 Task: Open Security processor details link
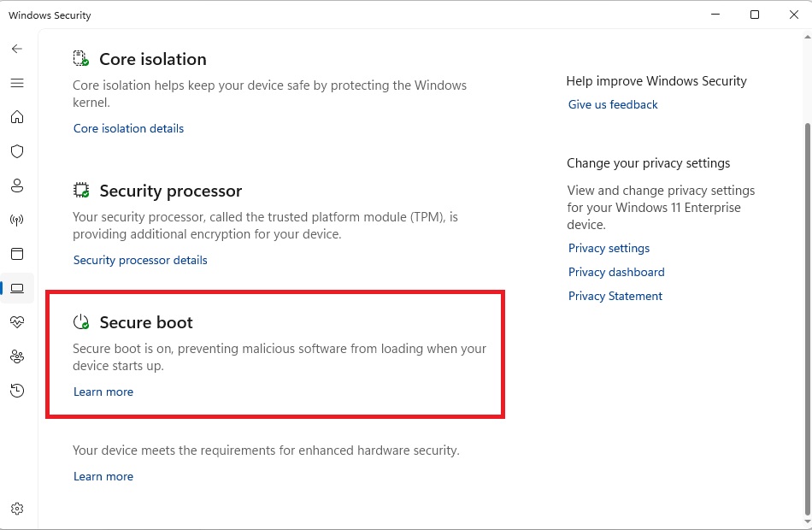[x=140, y=260]
